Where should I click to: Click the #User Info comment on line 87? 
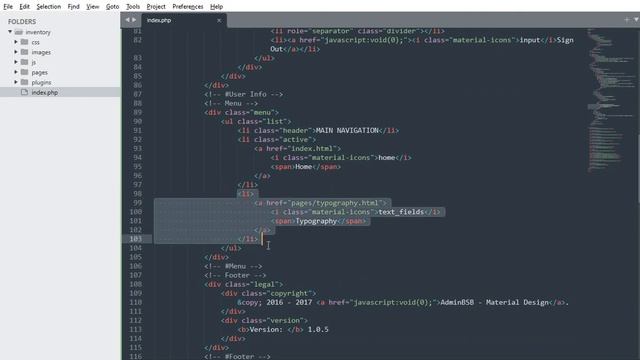pos(244,94)
